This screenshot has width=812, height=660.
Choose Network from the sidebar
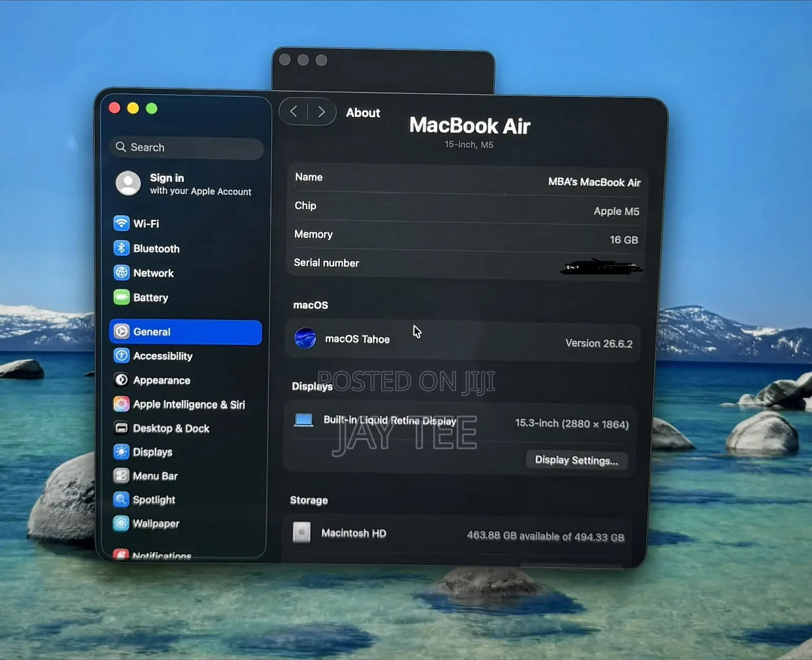186,273
